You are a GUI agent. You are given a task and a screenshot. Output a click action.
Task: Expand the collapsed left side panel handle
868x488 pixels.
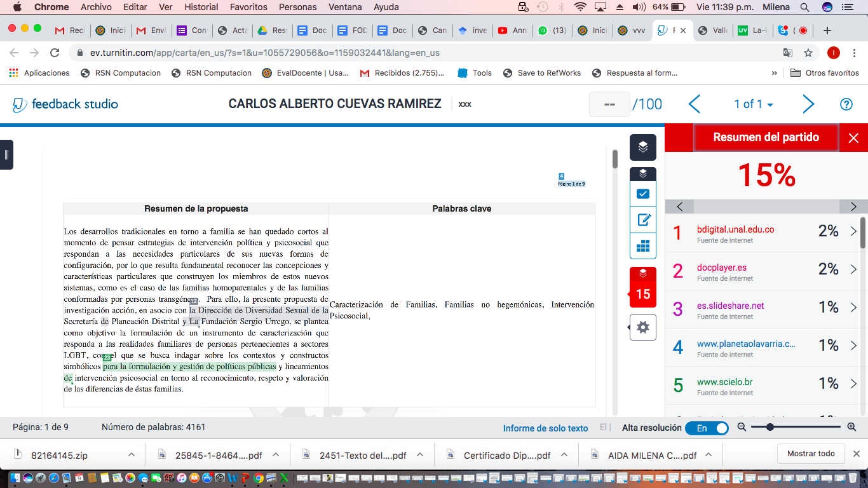pyautogui.click(x=6, y=154)
